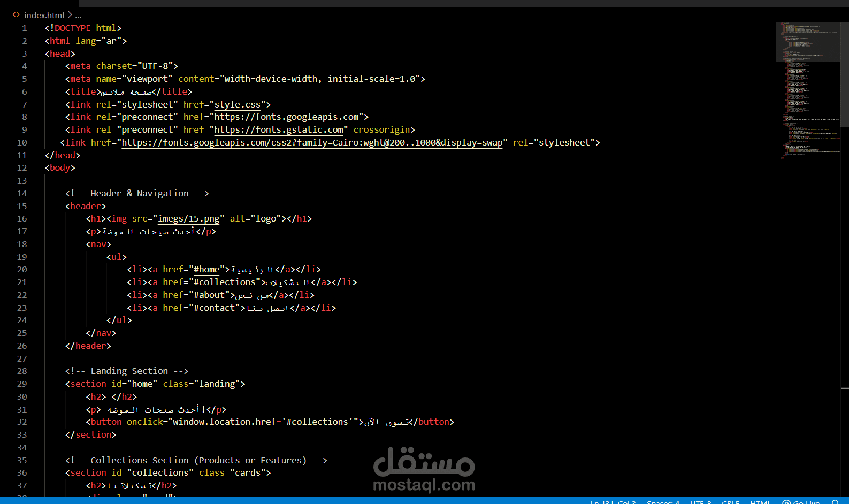Click the "<!DOCTYPE html>" line
Viewport: 849px width, 504px height.
[83, 28]
